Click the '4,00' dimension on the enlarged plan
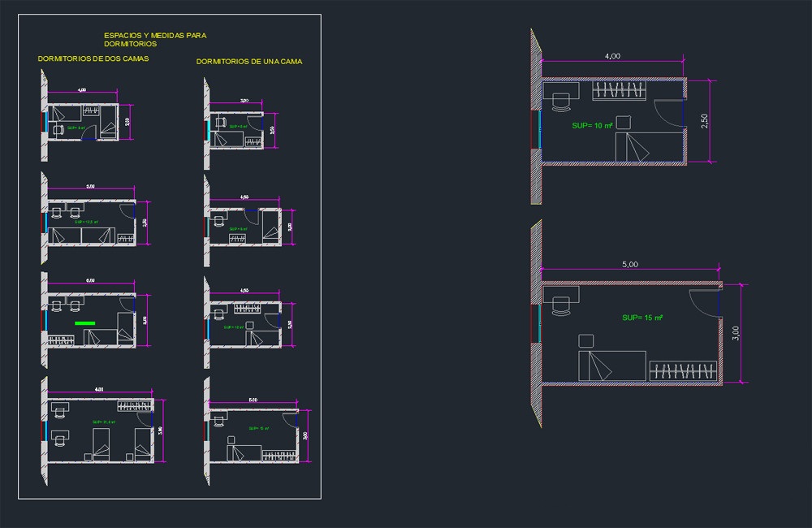Image resolution: width=812 pixels, height=528 pixels. [612, 56]
